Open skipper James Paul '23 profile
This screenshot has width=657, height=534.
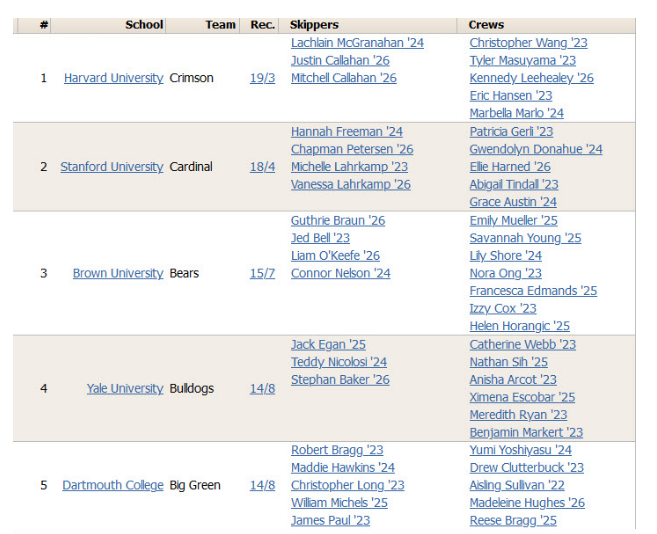pos(331,521)
